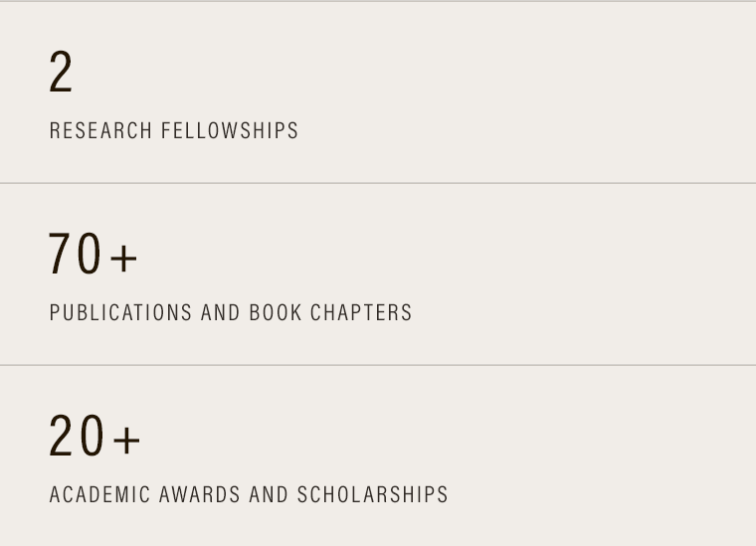Click the plus sign after 70
Image resolution: width=756 pixels, height=546 pixels.
tap(123, 259)
